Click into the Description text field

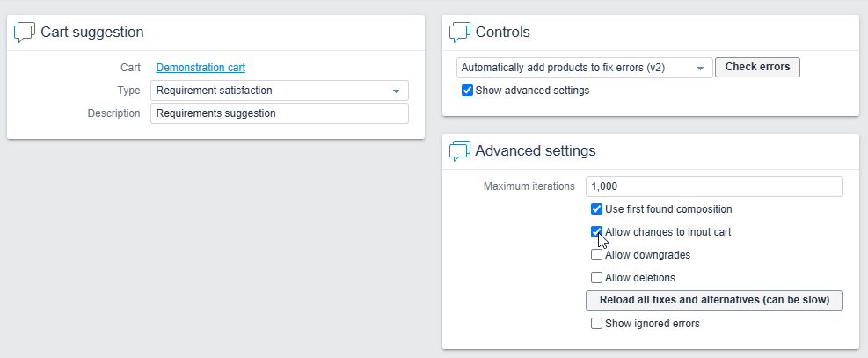[x=279, y=113]
